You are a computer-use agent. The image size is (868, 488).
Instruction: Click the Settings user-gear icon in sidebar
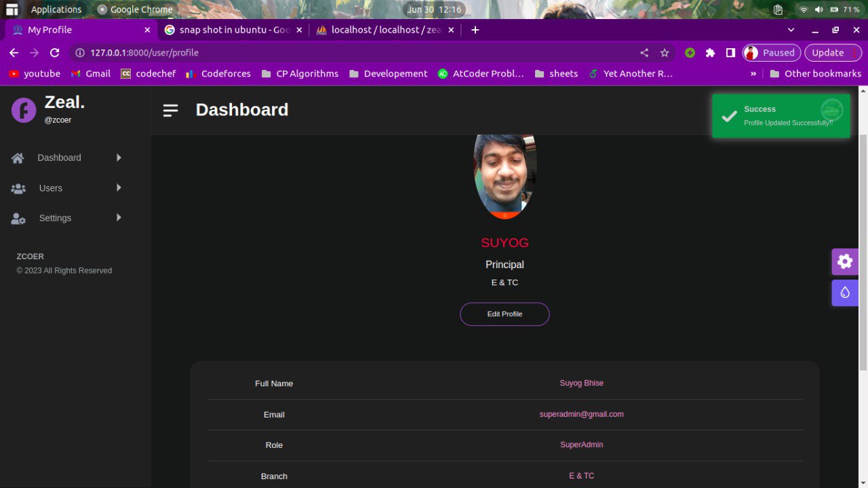[18, 218]
